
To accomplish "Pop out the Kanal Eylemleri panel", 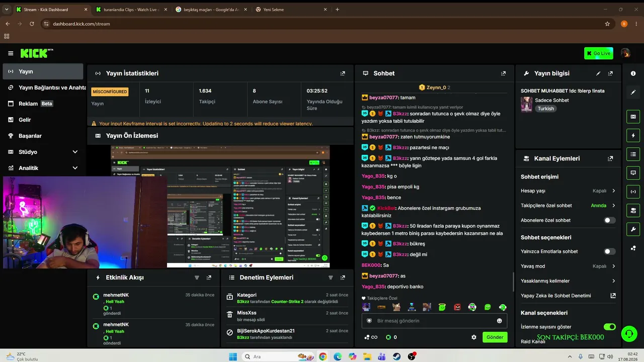I will (610, 158).
